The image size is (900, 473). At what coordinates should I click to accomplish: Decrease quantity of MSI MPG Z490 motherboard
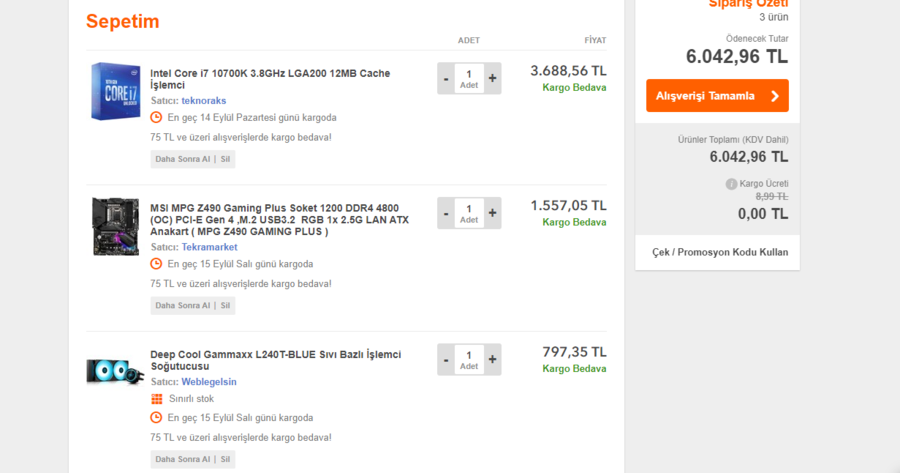click(446, 213)
